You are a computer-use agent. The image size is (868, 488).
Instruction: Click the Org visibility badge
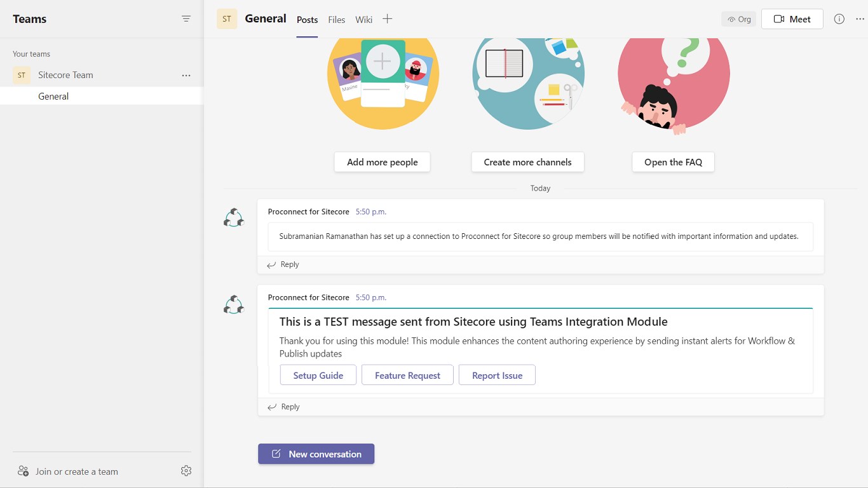click(739, 19)
